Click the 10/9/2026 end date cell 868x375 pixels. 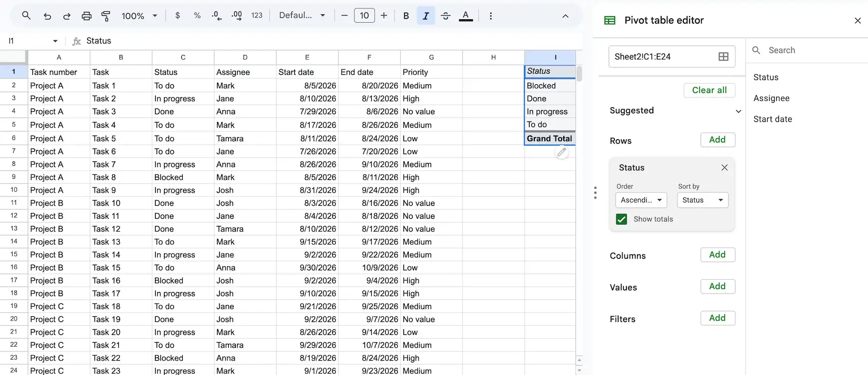pos(369,268)
